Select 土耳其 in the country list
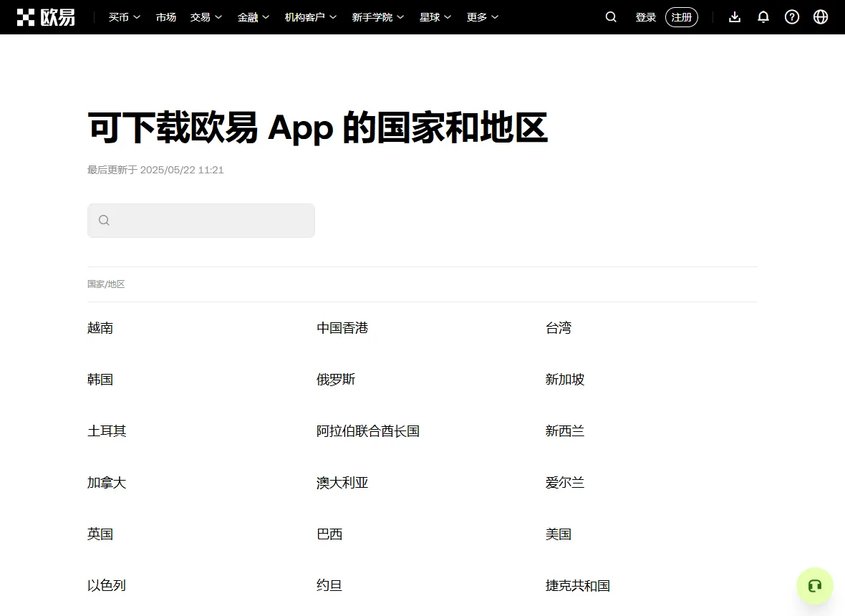 [107, 431]
